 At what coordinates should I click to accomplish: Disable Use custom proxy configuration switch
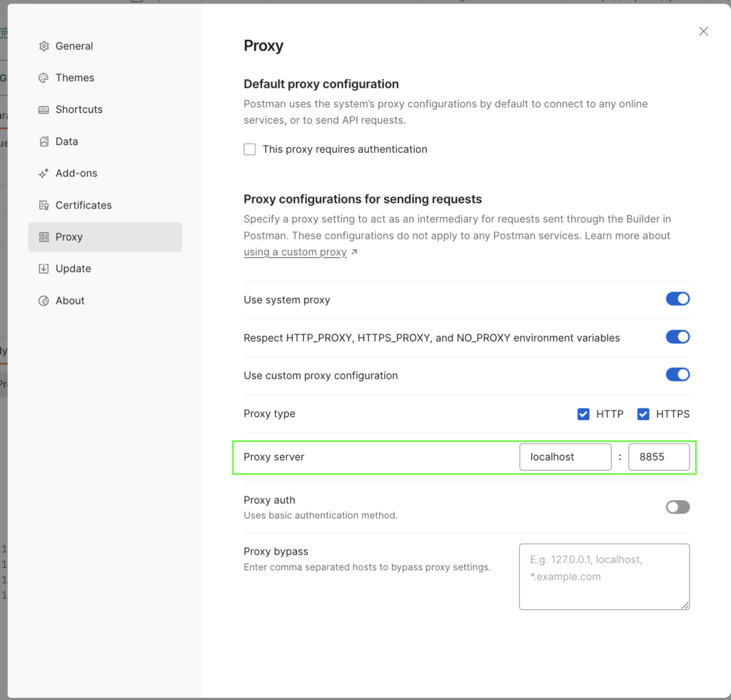(x=677, y=375)
